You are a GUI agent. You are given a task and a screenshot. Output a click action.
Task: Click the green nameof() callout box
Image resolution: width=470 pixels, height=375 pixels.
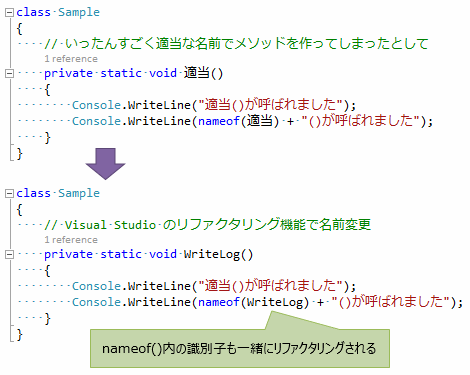(240, 348)
